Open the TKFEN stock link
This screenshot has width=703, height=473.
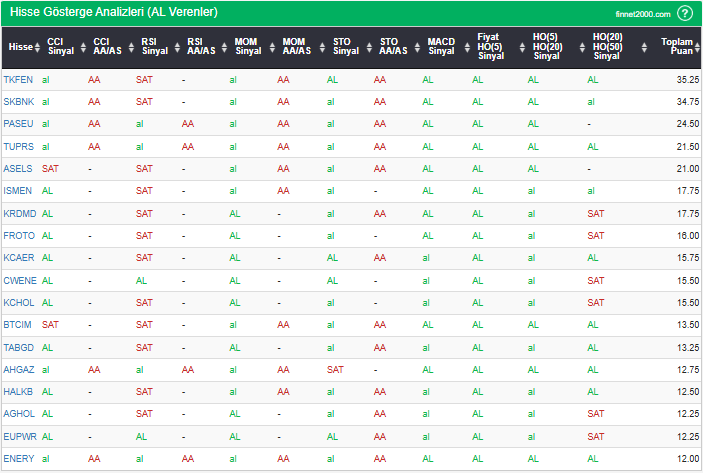tap(17, 79)
